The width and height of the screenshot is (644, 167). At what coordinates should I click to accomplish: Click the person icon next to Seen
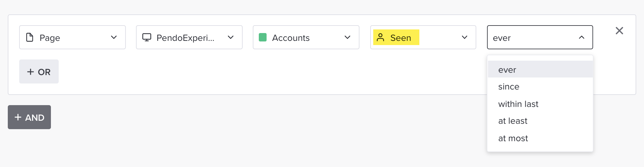pyautogui.click(x=380, y=37)
